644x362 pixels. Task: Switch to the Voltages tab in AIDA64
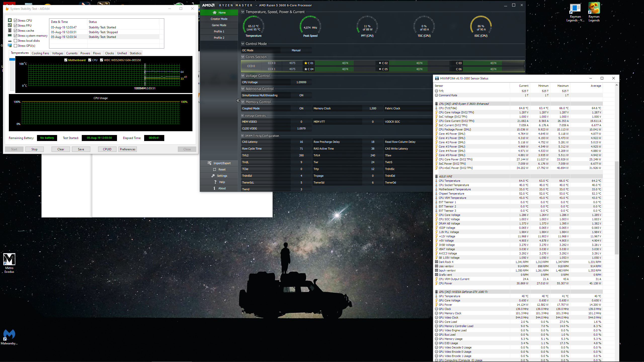[x=58, y=53]
